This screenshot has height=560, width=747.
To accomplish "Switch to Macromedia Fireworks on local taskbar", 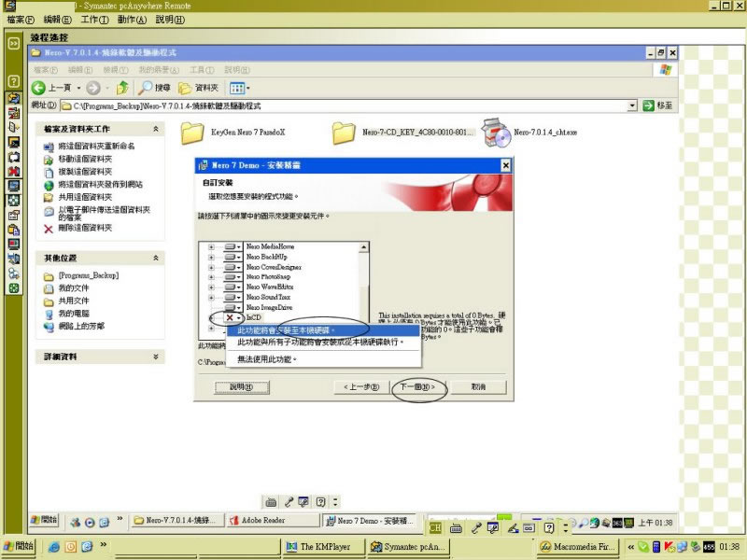I will [578, 547].
